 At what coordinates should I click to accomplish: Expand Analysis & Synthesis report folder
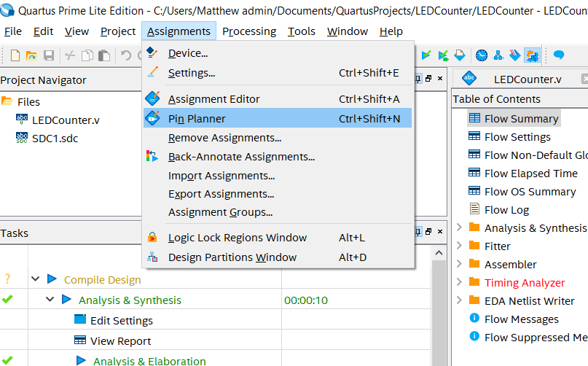pos(459,227)
